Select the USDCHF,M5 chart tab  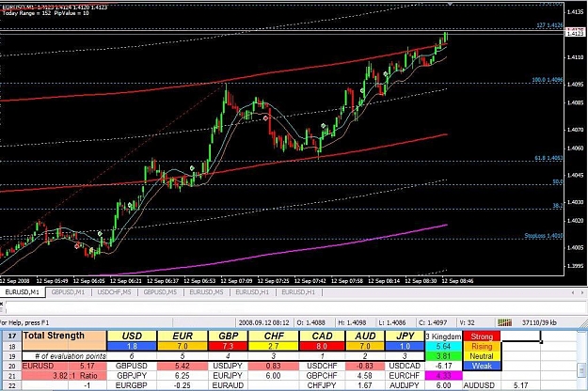pyautogui.click(x=114, y=292)
